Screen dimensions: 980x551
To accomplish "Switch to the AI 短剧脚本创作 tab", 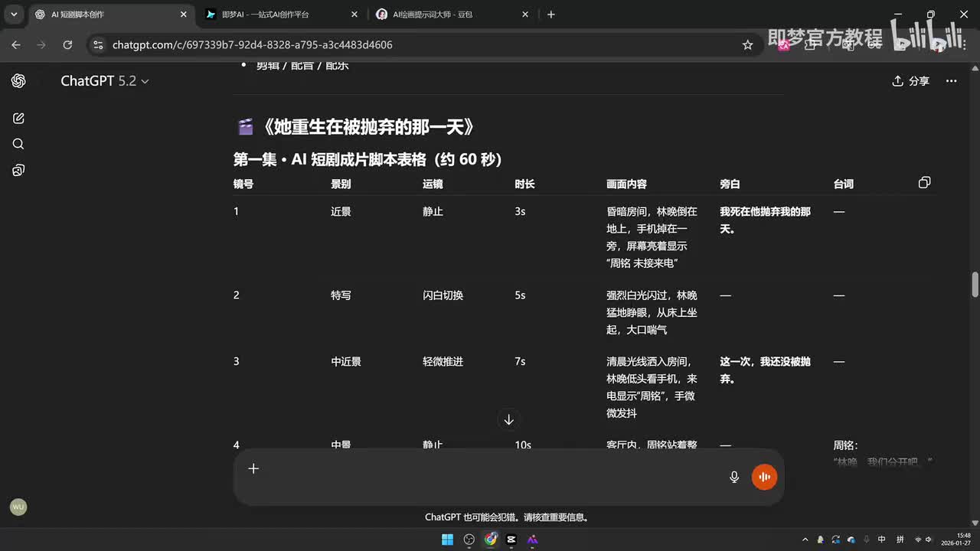I will pos(111,15).
